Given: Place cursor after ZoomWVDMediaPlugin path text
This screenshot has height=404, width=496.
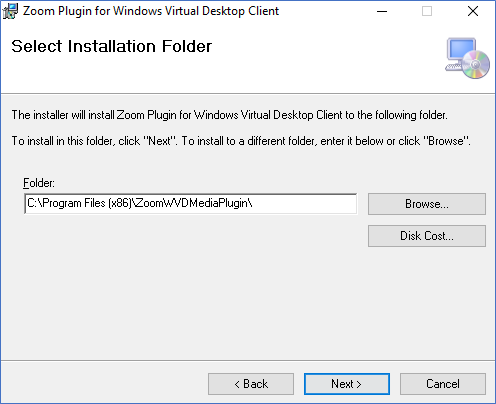Looking at the screenshot, I should tap(254, 203).
